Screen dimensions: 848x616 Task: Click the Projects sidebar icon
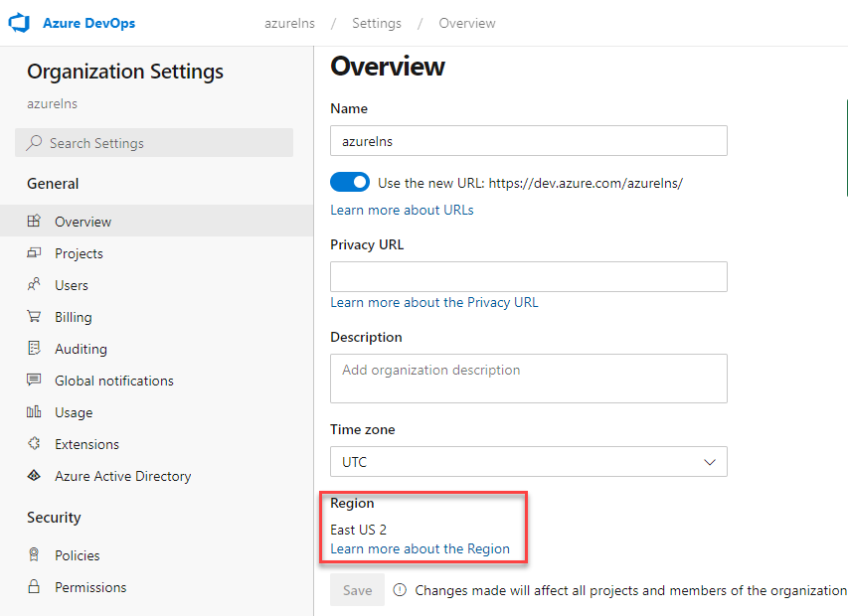tap(34, 253)
